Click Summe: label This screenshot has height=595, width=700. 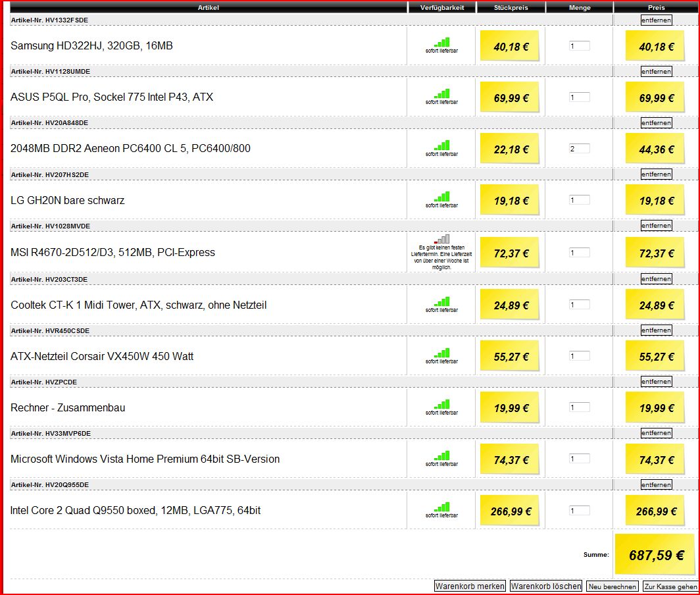pyautogui.click(x=596, y=555)
